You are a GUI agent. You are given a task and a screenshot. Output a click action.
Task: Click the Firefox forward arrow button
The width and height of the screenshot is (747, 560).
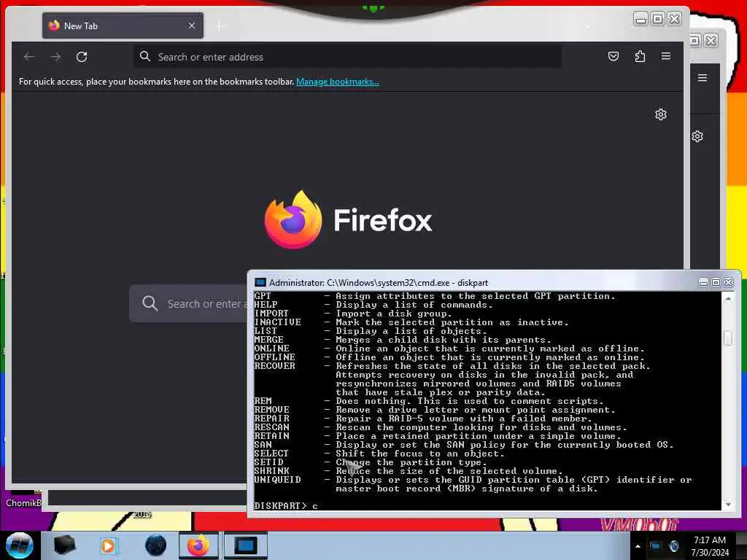pyautogui.click(x=55, y=57)
